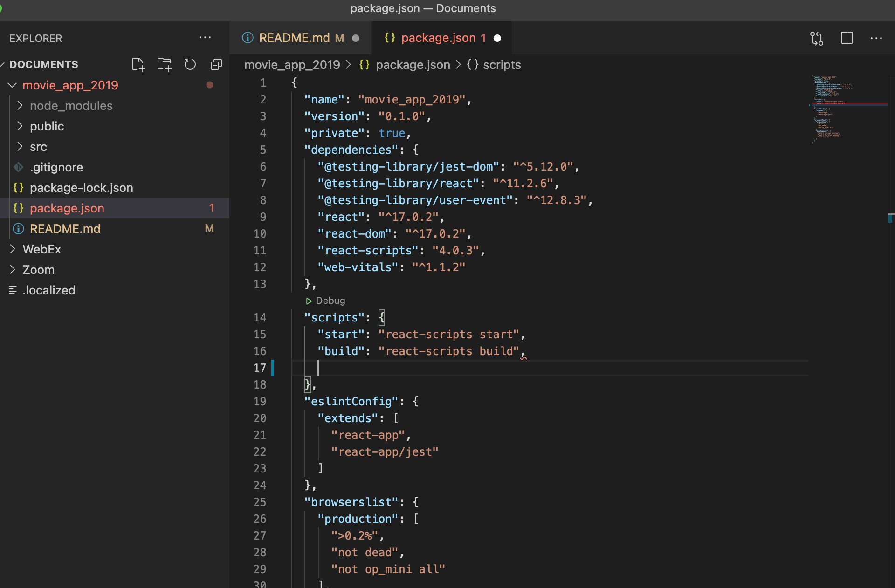Click the New File icon in Explorer

point(138,64)
